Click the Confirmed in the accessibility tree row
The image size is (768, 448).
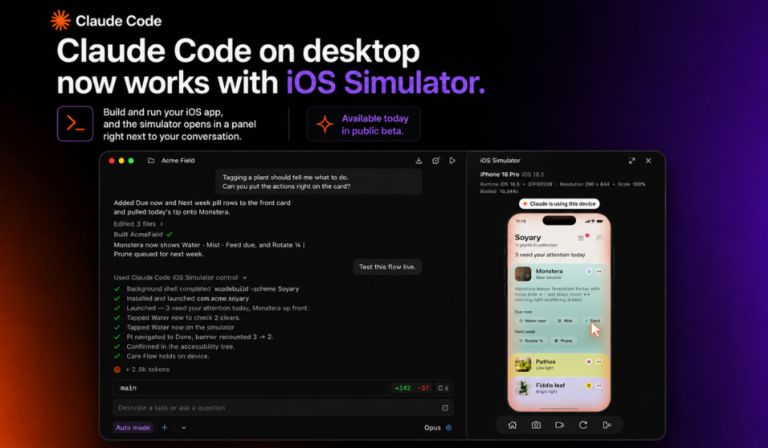[x=174, y=347]
